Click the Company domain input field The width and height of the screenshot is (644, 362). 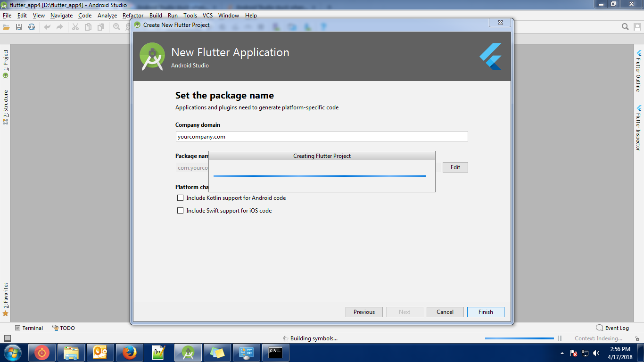[x=322, y=136]
